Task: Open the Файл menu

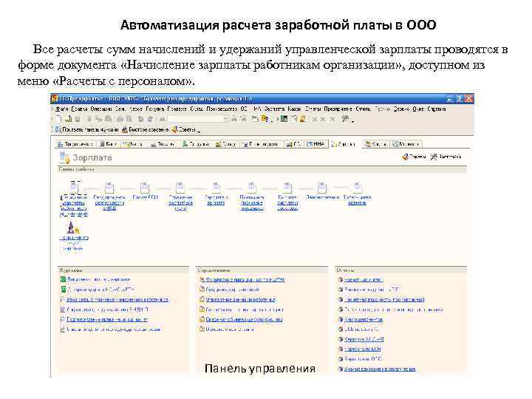Action: coord(62,109)
